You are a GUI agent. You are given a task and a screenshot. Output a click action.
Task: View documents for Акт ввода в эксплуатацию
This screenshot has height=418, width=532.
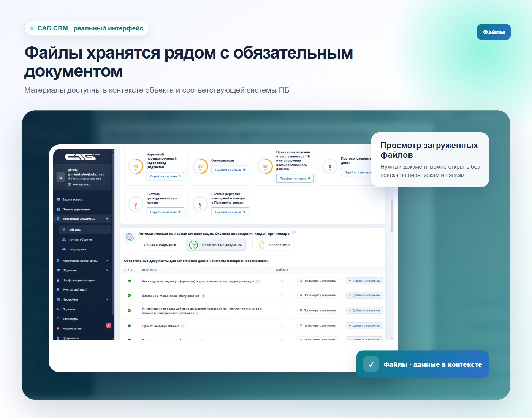[318, 281]
